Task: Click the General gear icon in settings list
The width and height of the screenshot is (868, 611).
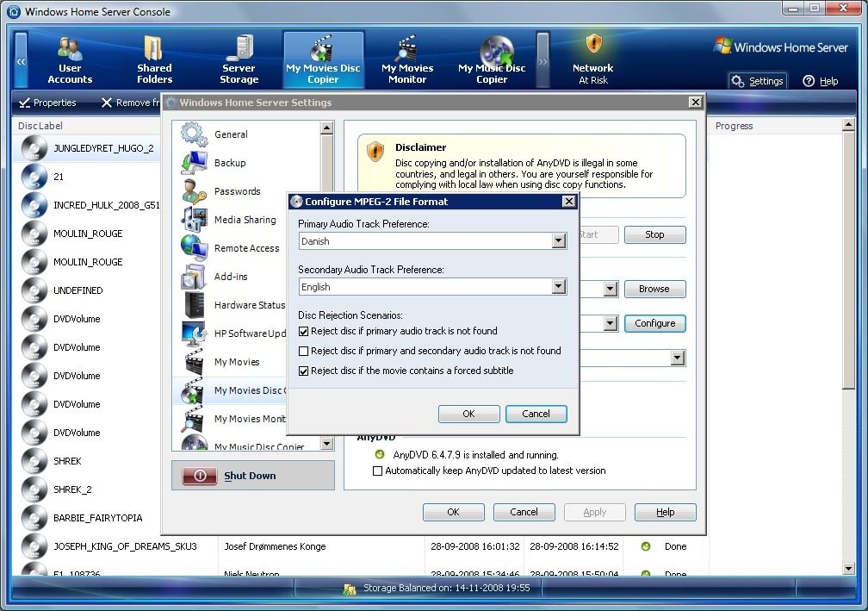Action: [194, 134]
